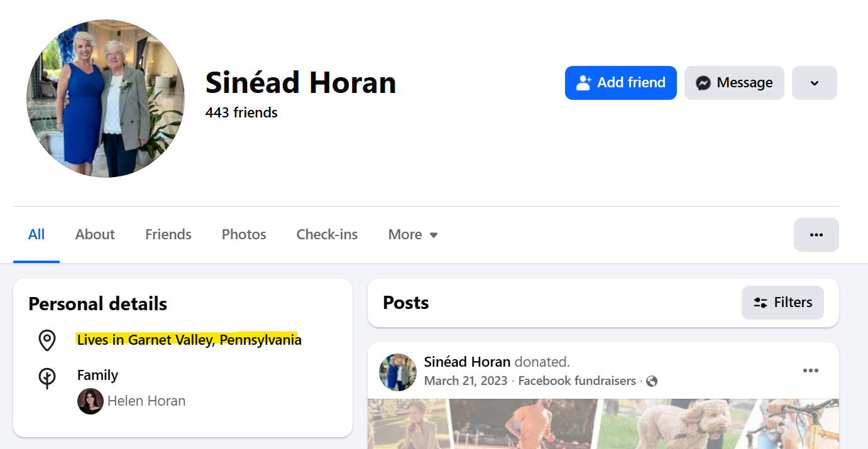Click the Add friend button
This screenshot has width=868, height=449.
click(x=620, y=83)
